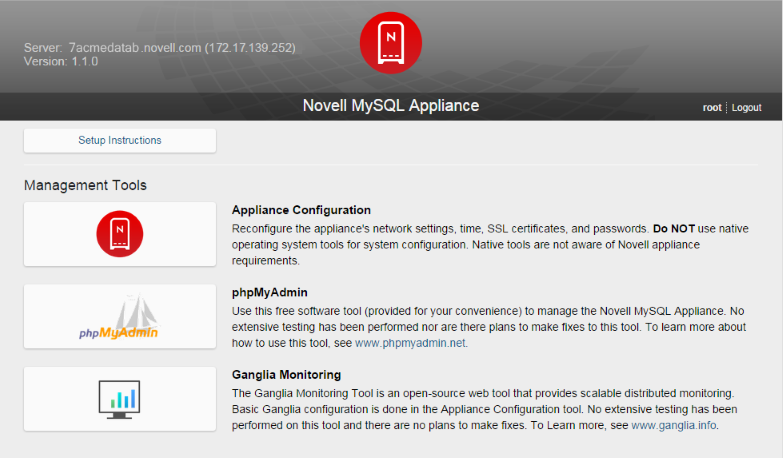Launch phpMyAdmin via its sailboat logo

(x=120, y=317)
